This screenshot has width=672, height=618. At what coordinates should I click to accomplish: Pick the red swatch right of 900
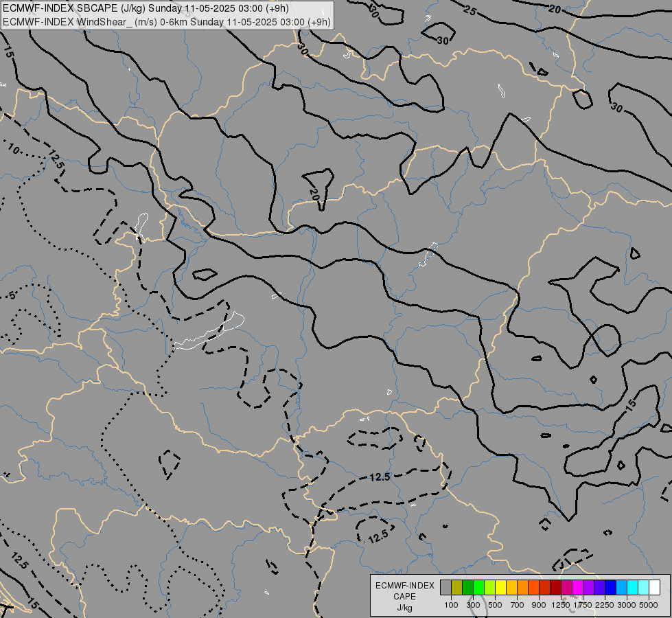545,587
